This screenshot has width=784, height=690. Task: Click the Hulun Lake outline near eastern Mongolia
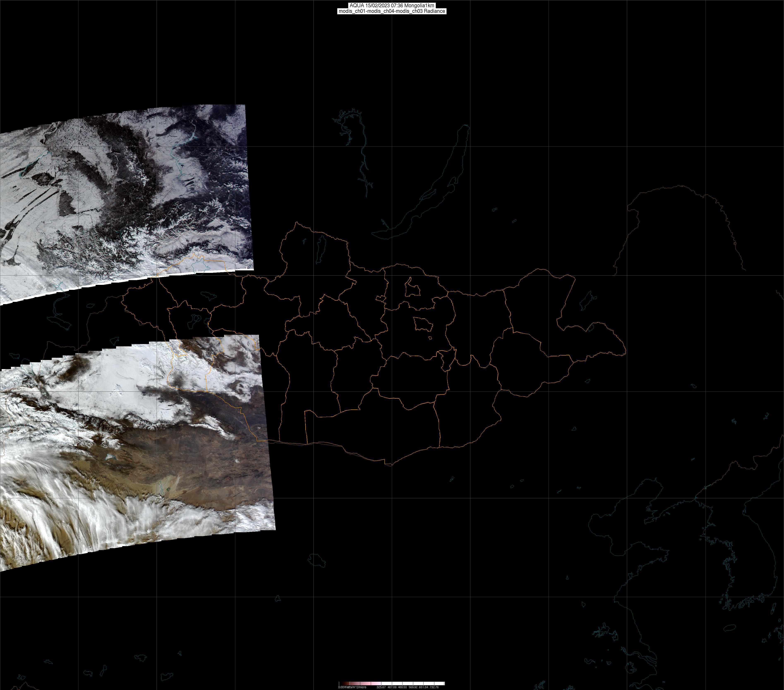(x=586, y=300)
